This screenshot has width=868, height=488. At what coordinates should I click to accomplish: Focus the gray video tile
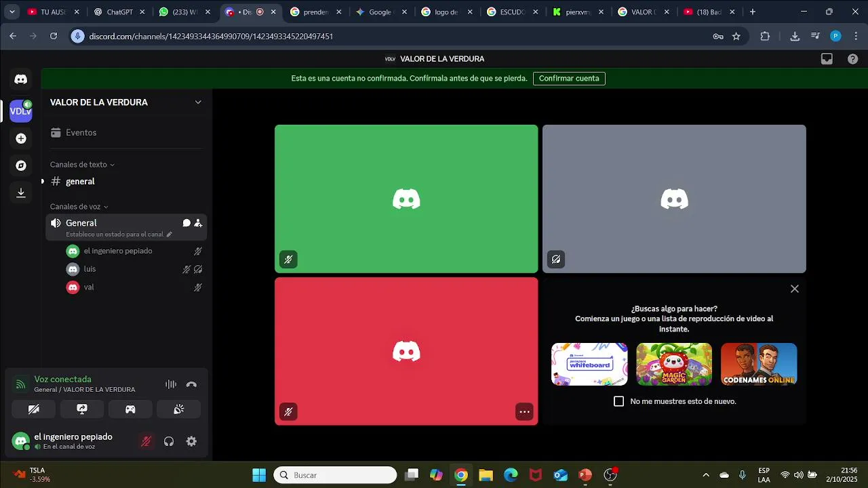pyautogui.click(x=674, y=199)
